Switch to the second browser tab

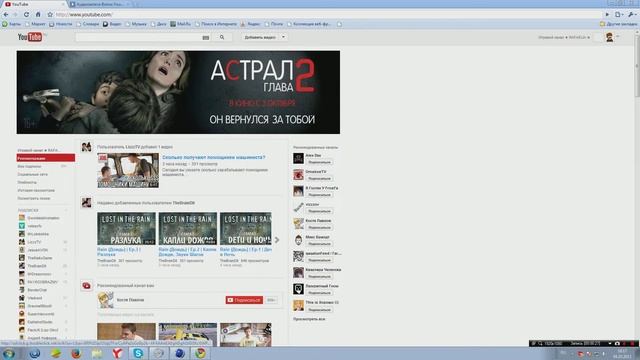tap(100, 4)
